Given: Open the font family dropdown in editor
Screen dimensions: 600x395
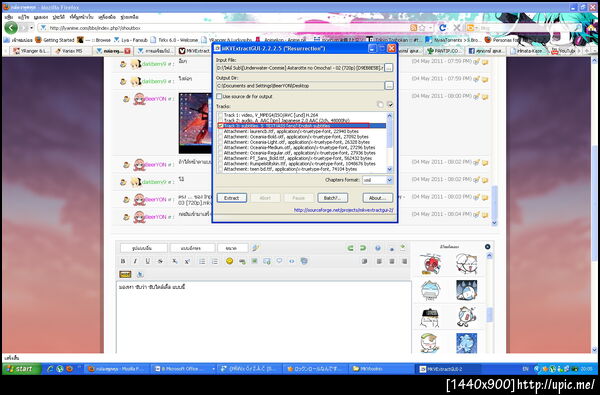Looking at the screenshot, I should click(192, 248).
